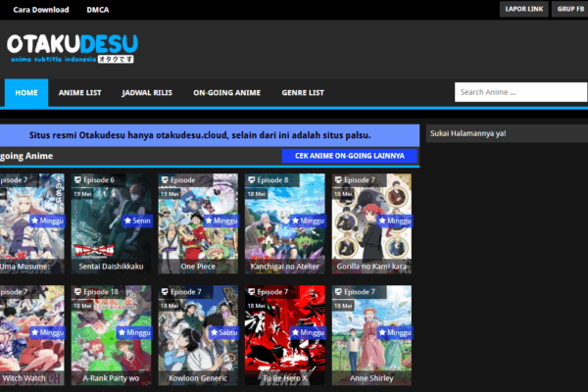Open the Sentai Daishikkaku thumbnail
Viewport: 588px width, 392px height.
click(111, 223)
